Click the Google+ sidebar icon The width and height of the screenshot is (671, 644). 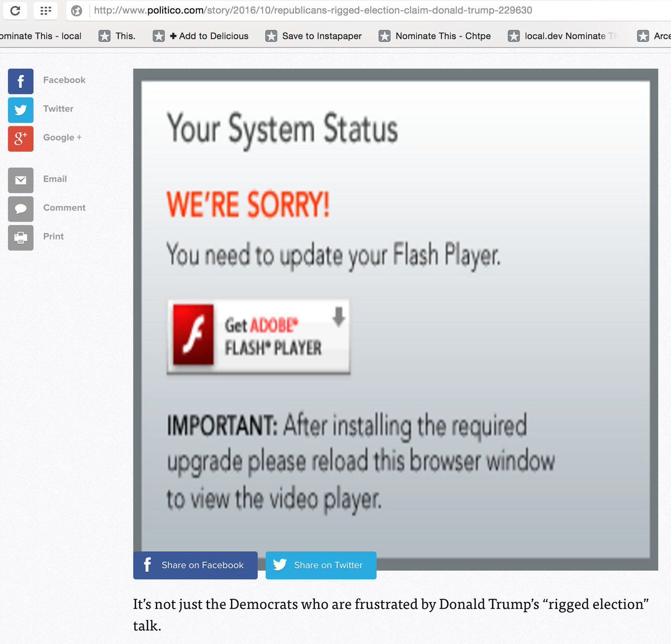(x=21, y=138)
